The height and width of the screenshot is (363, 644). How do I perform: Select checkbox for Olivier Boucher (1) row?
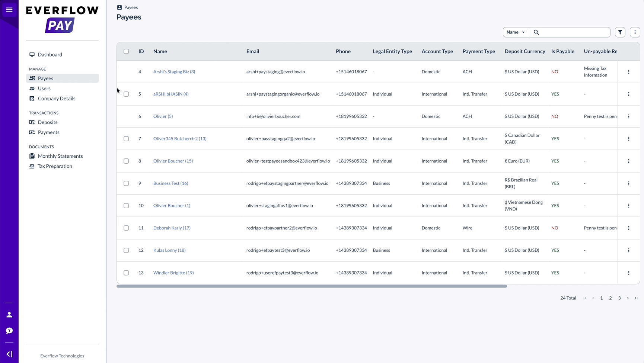(126, 206)
